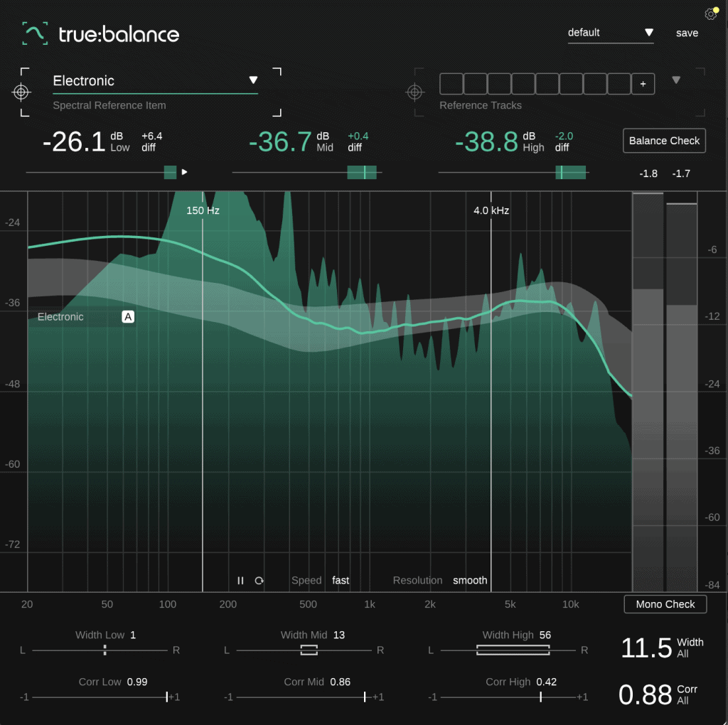
Task: Click the crosshair target icon beside Electronic
Action: point(22,92)
